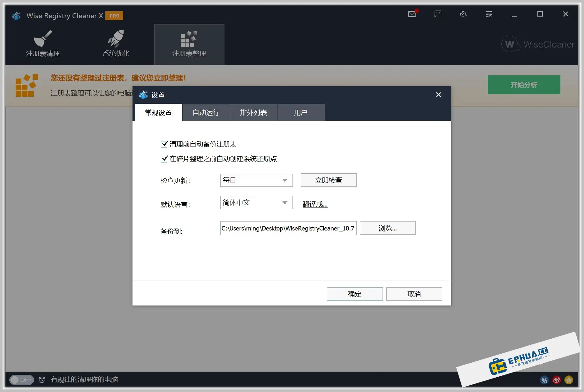Uncheck 清理前自动备份注册表
Viewport: 584px width, 392px height.
164,144
